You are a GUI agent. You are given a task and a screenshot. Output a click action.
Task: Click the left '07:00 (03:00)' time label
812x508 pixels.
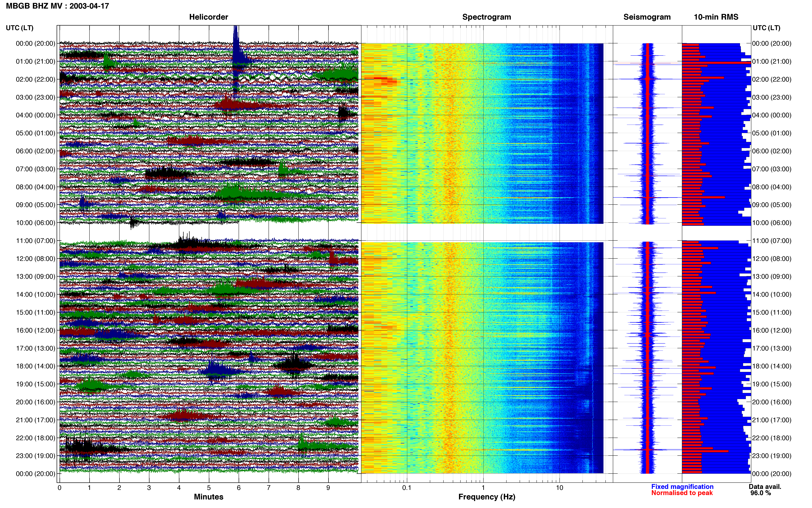point(35,169)
